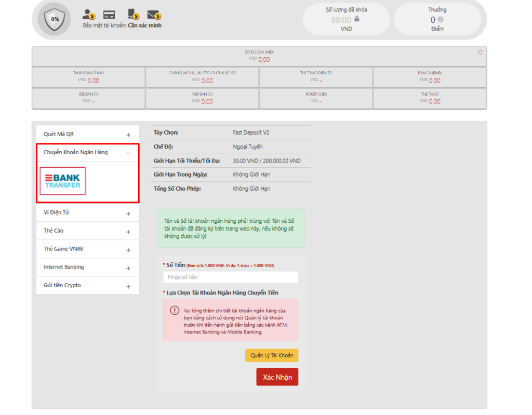The width and height of the screenshot is (532, 415).
Task: Click the phone verification icon
Action: point(134,14)
